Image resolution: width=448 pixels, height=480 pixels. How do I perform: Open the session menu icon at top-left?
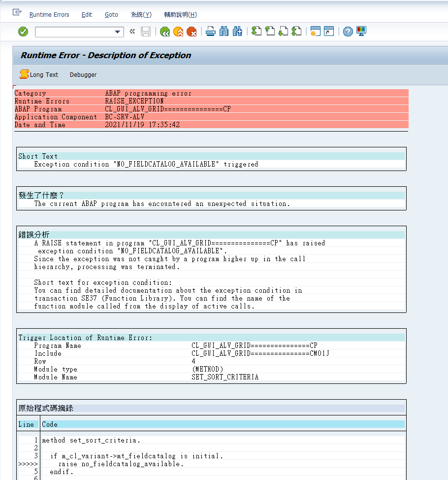click(17, 12)
